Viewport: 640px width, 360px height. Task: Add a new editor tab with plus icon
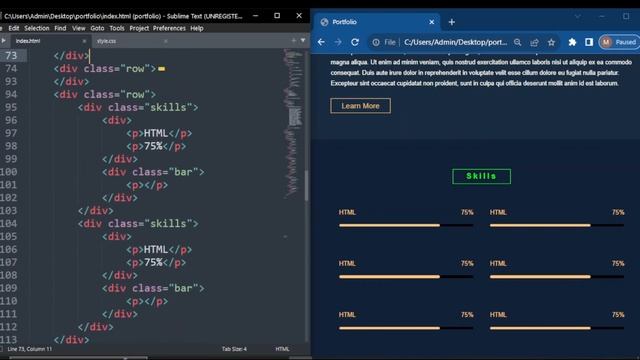point(293,40)
